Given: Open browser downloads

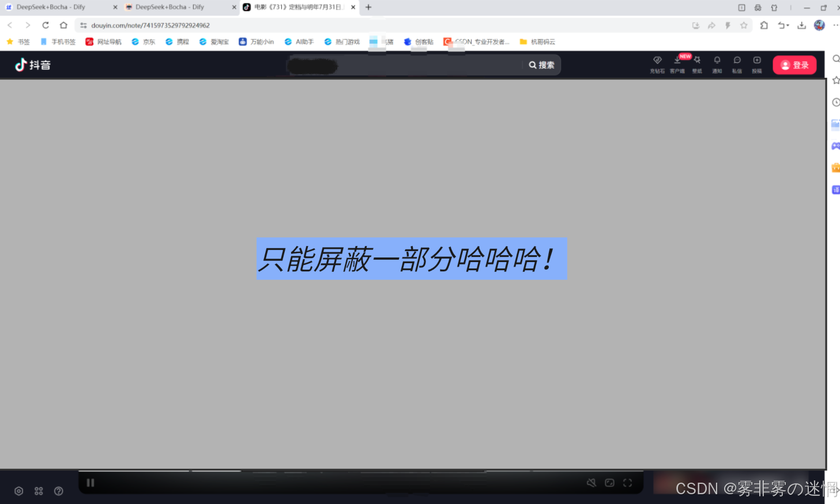Looking at the screenshot, I should tap(801, 25).
